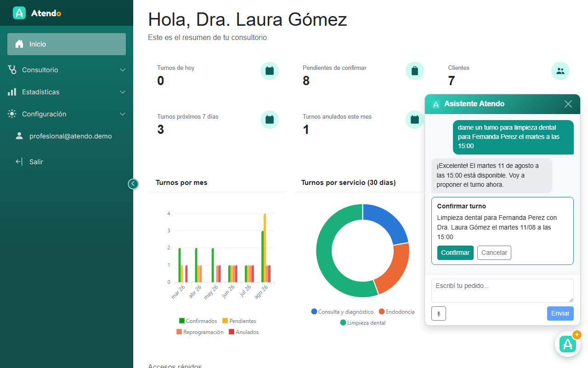The height and width of the screenshot is (368, 588).
Task: Click the user profile icon in sidebar
Action: [x=19, y=136]
